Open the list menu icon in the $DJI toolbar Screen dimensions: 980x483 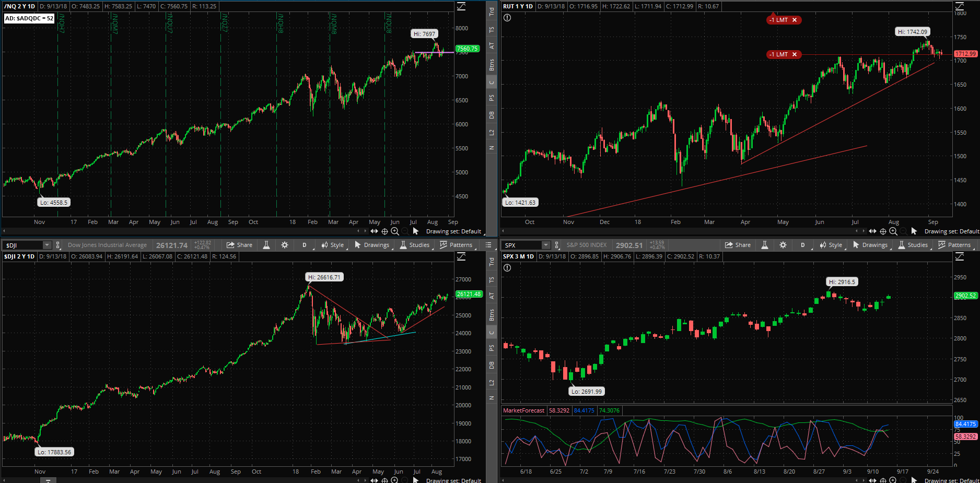(488, 245)
